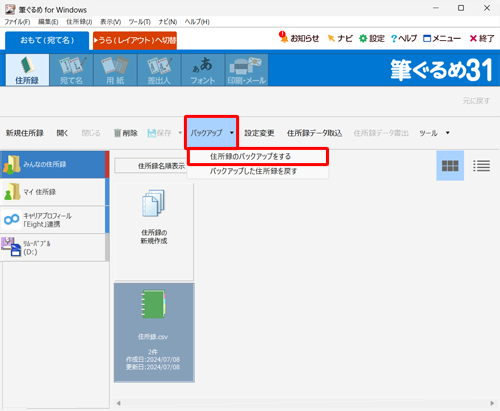The height and width of the screenshot is (411, 500).
Task: Open the ナビ(N) menu
Action: pos(168,22)
